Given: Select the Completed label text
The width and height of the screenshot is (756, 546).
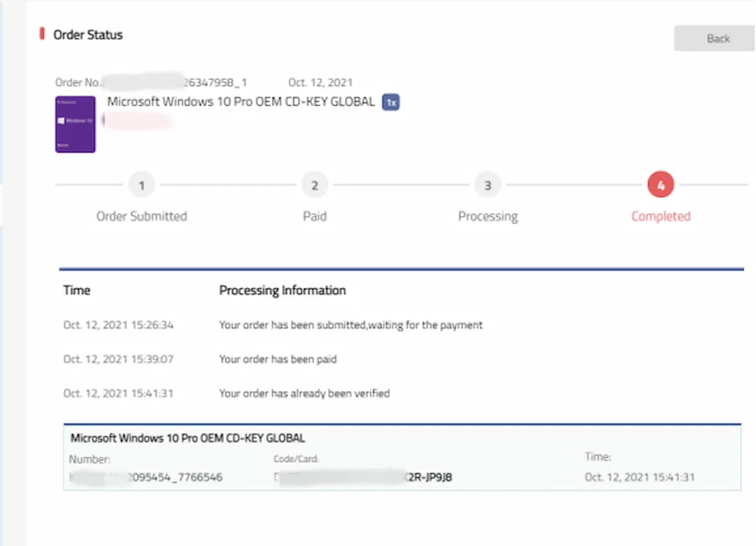Looking at the screenshot, I should click(660, 216).
